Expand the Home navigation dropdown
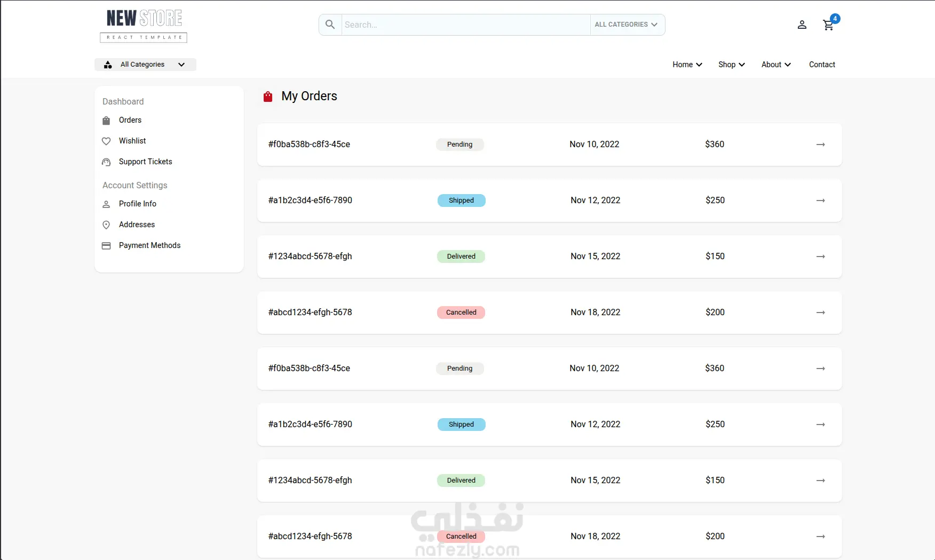Viewport: 935px width, 560px height. [x=687, y=65]
